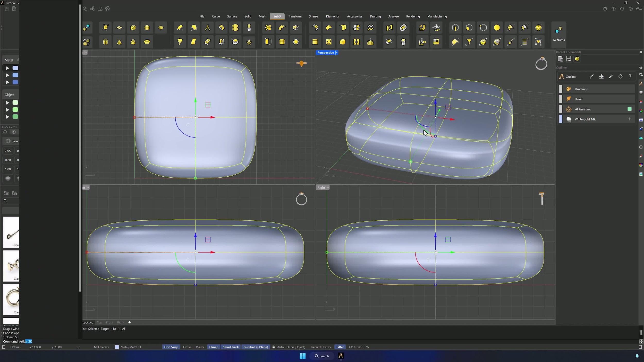This screenshot has height=362, width=644.
Task: Click the clipboard icon in Recent Commands
Action: [560, 59]
